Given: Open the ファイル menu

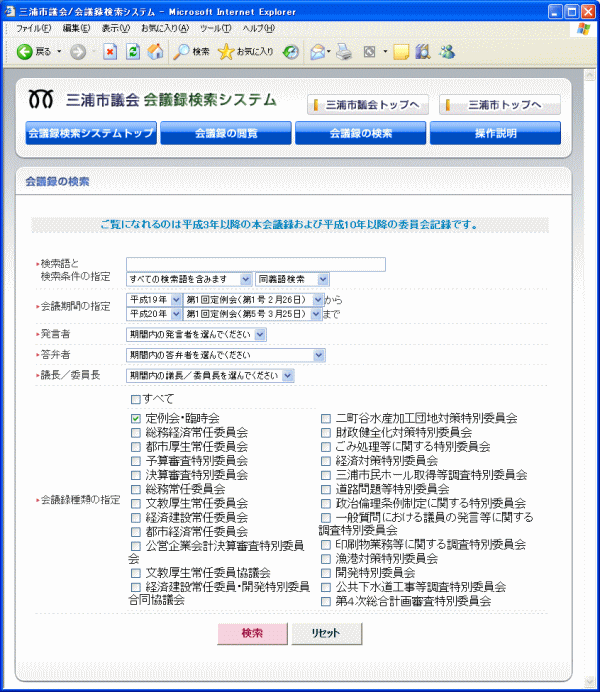Looking at the screenshot, I should coord(34,29).
